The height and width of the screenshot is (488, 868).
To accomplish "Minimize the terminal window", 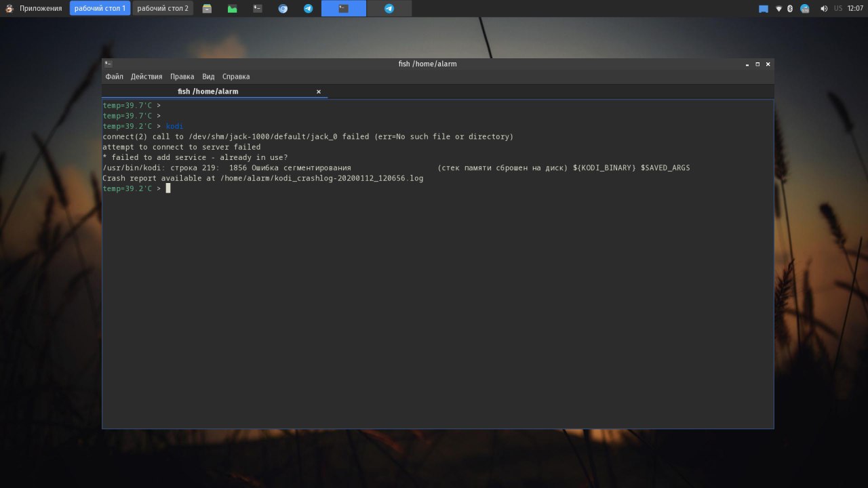I will coord(747,64).
